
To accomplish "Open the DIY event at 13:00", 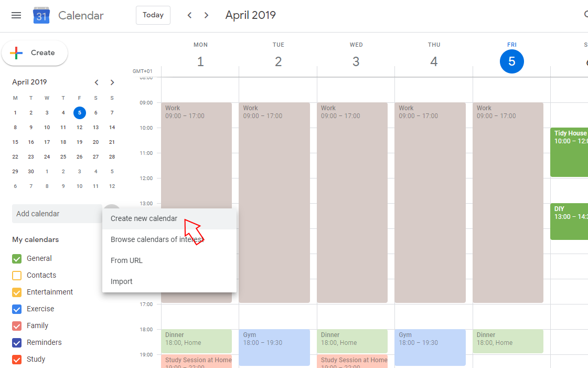I will 569,222.
